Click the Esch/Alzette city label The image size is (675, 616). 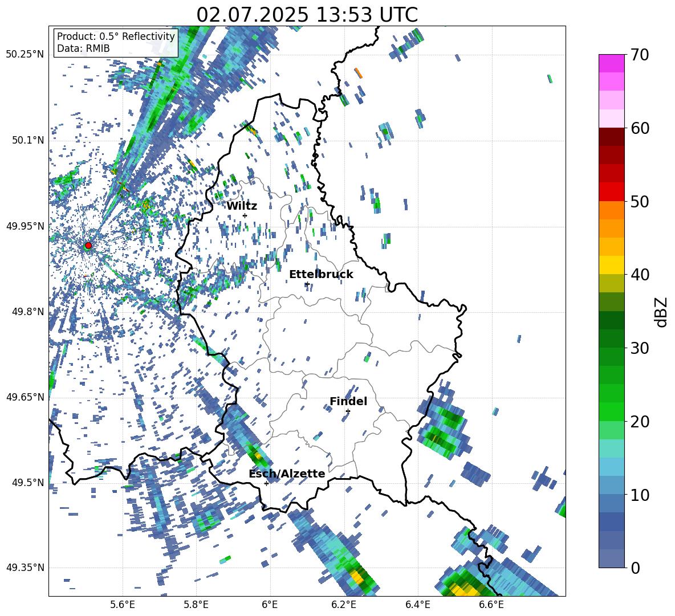[x=287, y=474]
